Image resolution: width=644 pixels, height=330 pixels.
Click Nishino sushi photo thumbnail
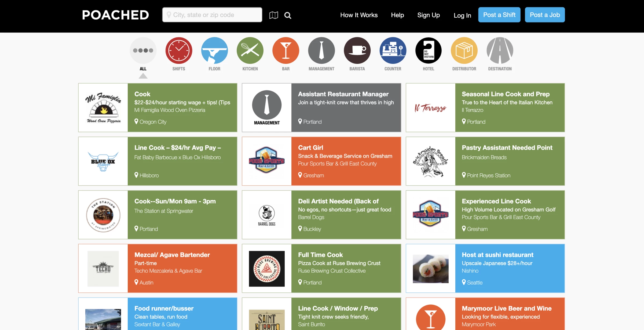pos(430,269)
